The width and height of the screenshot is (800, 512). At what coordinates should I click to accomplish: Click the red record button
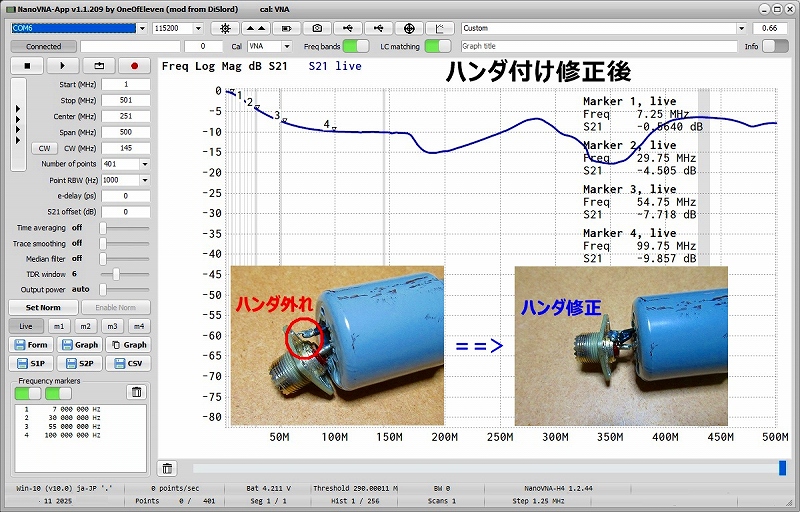pos(132,66)
